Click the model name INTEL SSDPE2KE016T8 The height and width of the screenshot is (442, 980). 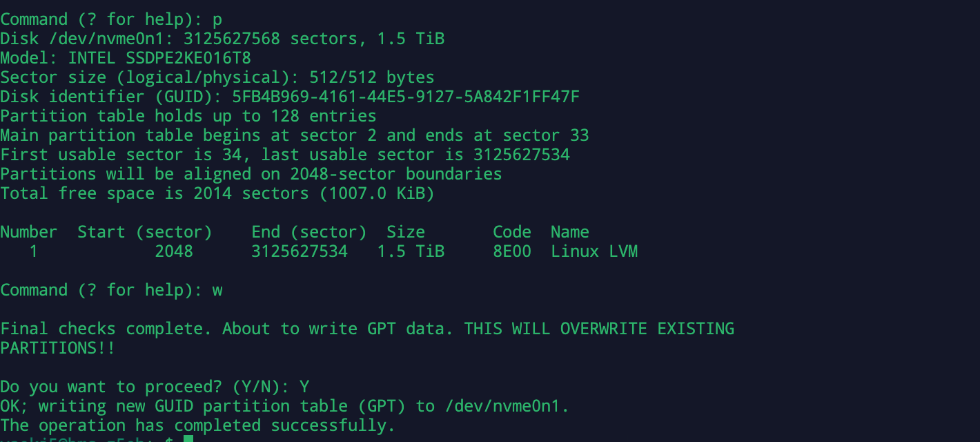[159, 58]
